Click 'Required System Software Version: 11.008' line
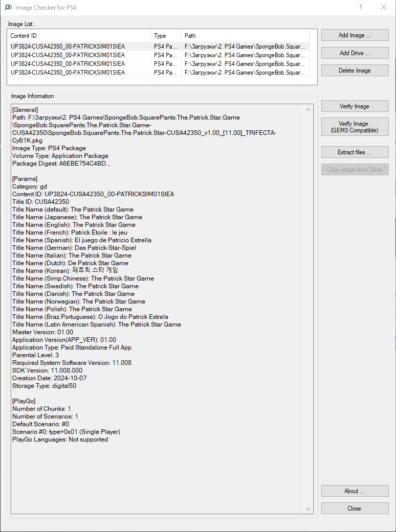 72,363
